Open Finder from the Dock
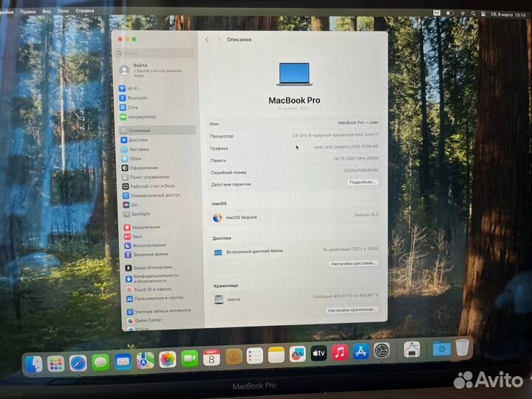The width and height of the screenshot is (532, 399). (33, 364)
